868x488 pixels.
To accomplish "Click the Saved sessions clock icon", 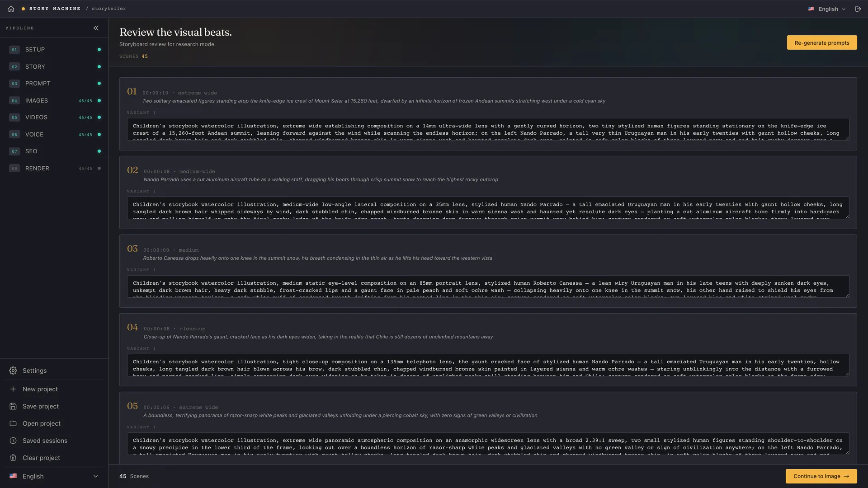I will (x=13, y=441).
